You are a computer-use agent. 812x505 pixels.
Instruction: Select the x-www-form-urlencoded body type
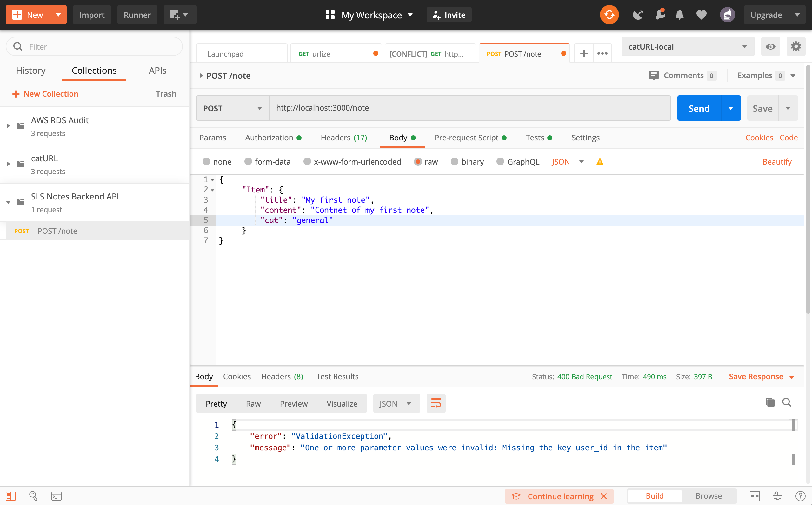(352, 161)
